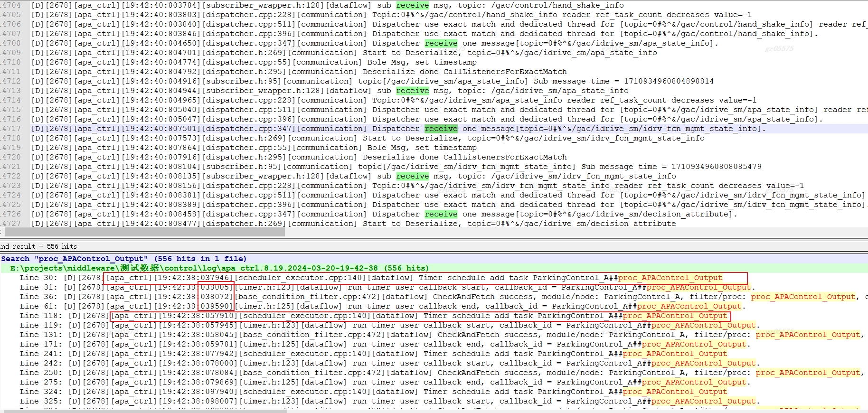Click line number 4717 in the margin
The height and width of the screenshot is (413, 868).
tap(11, 129)
